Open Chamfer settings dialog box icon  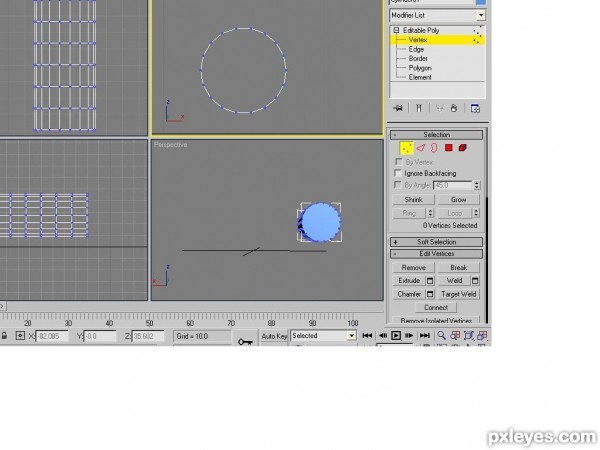(x=430, y=294)
